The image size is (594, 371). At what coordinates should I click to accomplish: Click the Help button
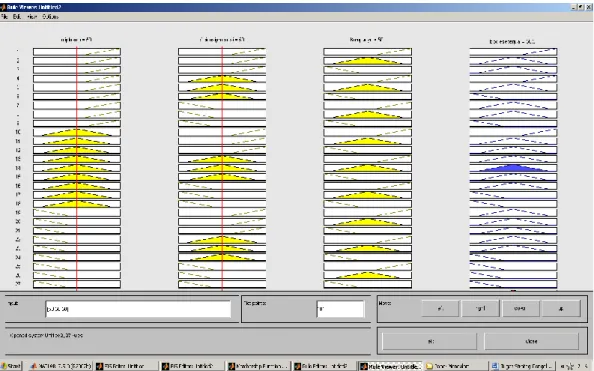(x=430, y=341)
